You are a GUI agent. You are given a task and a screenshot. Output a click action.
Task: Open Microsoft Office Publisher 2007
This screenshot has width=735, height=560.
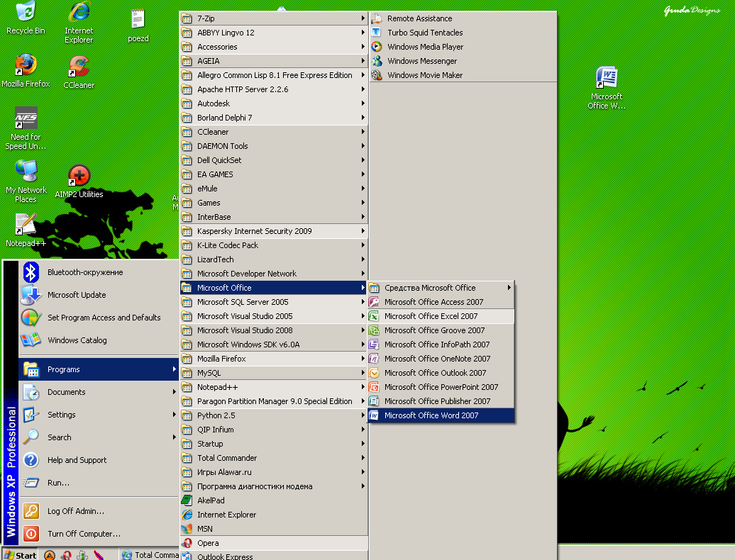[441, 401]
